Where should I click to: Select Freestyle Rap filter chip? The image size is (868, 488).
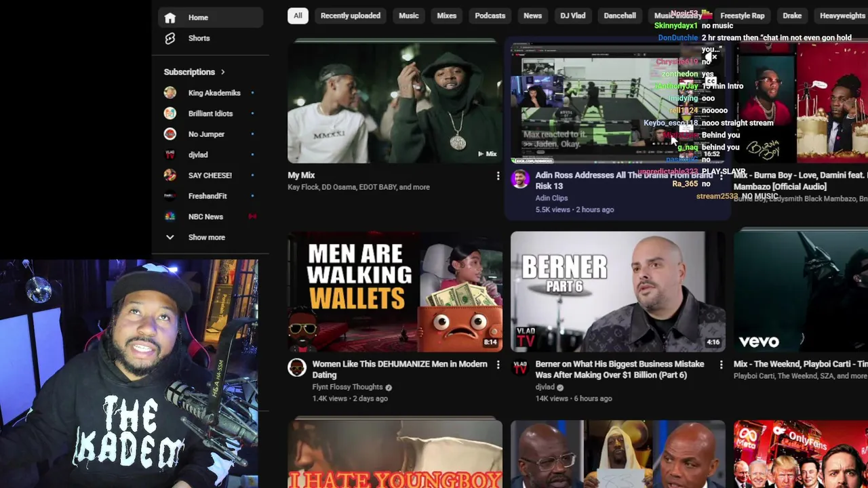click(x=743, y=16)
